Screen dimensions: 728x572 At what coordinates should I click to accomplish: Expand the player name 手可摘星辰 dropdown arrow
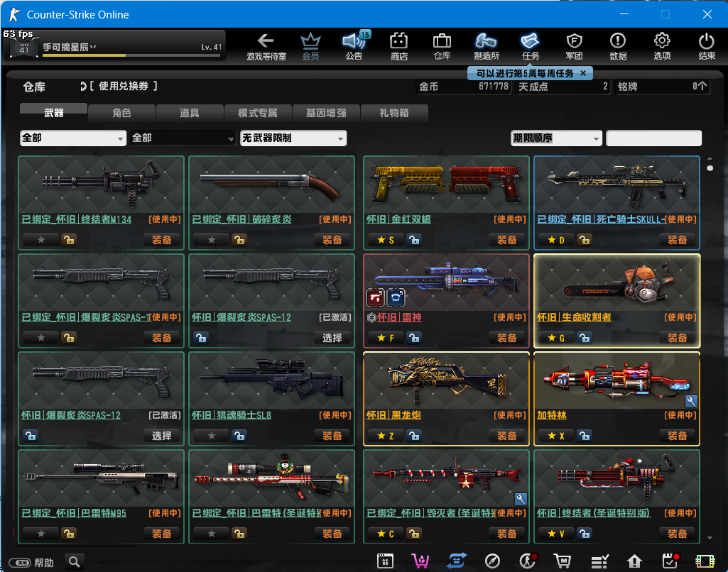pos(93,46)
